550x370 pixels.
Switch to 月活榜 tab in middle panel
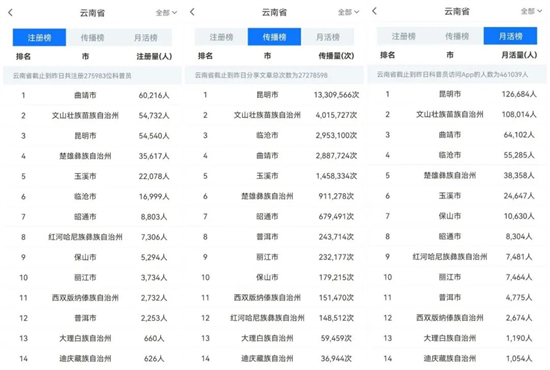[328, 37]
